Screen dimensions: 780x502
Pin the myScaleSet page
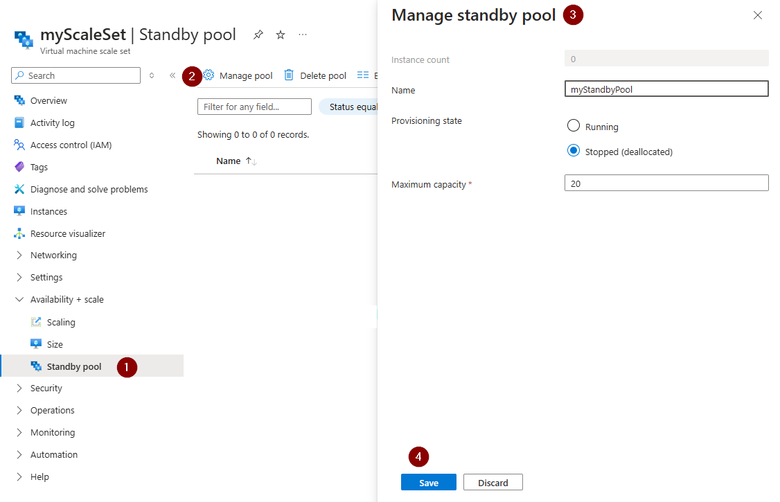[x=258, y=35]
